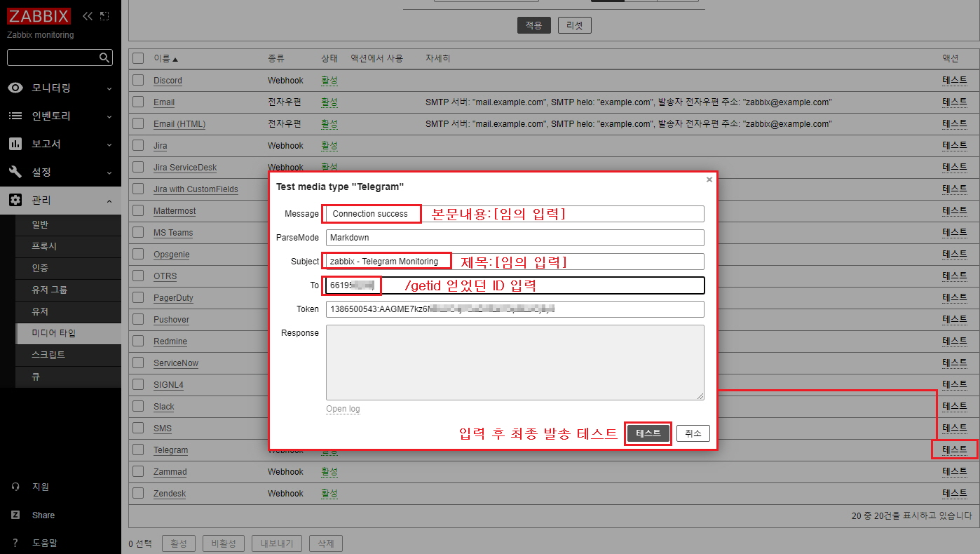The image size is (980, 554).
Task: Click the 적용 filter button
Action: click(x=533, y=25)
